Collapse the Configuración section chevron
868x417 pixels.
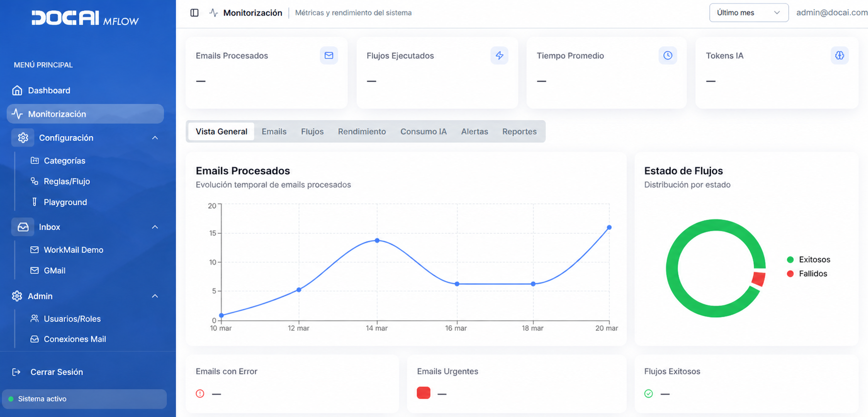tap(155, 138)
